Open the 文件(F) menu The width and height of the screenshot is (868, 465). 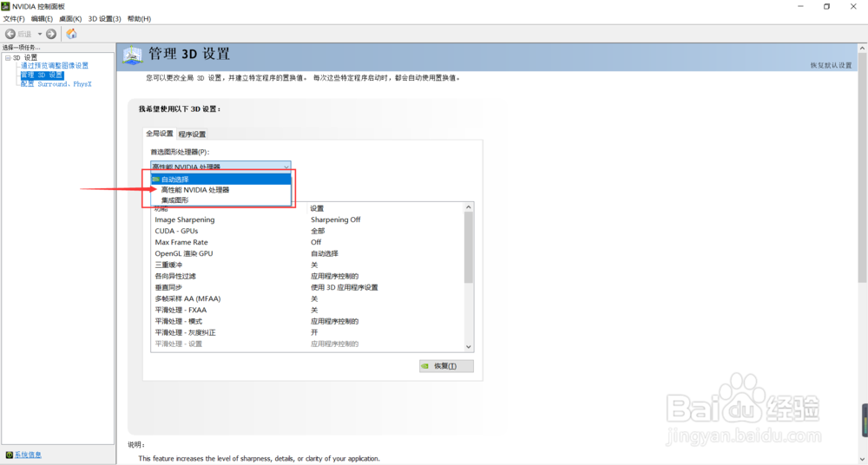click(x=14, y=19)
